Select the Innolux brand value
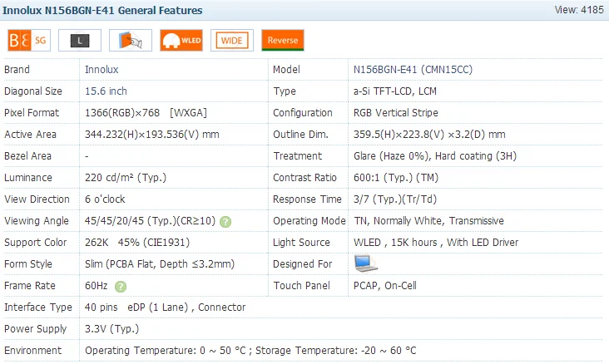Viewport: 609px width, 364px height. point(101,70)
